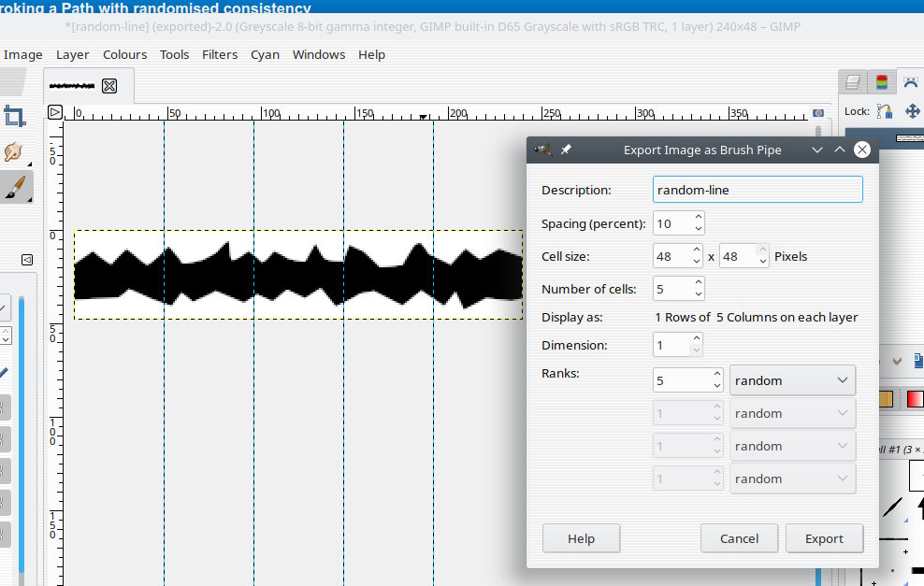The width and height of the screenshot is (924, 586).
Task: Open the third rank random dropdown
Action: click(x=792, y=446)
